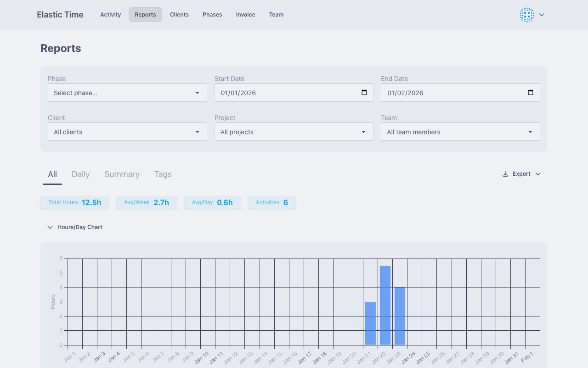Open the All projects dropdown

coord(294,132)
